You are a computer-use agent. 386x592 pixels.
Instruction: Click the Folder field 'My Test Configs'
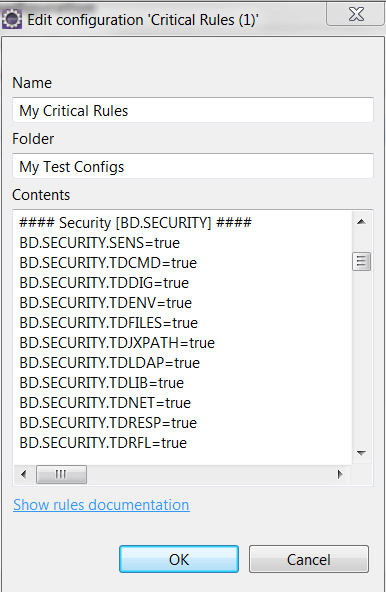[x=193, y=166]
